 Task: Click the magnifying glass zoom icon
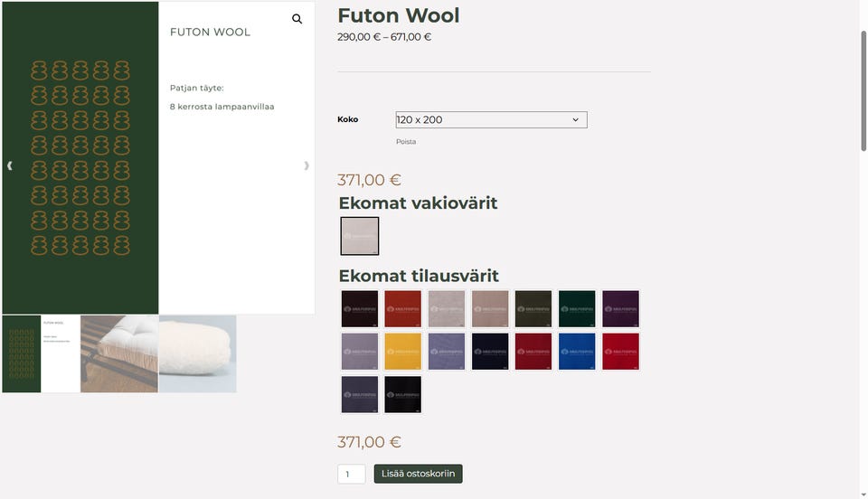(x=297, y=19)
